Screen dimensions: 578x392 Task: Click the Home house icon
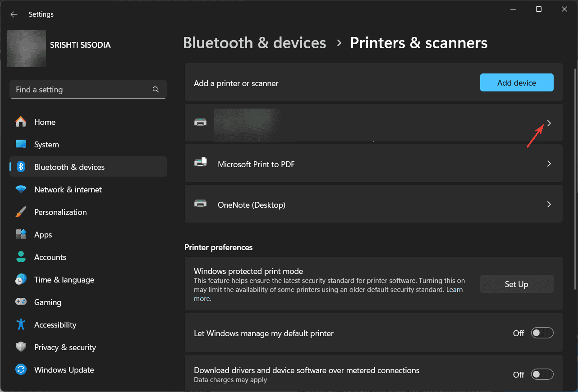pos(21,122)
